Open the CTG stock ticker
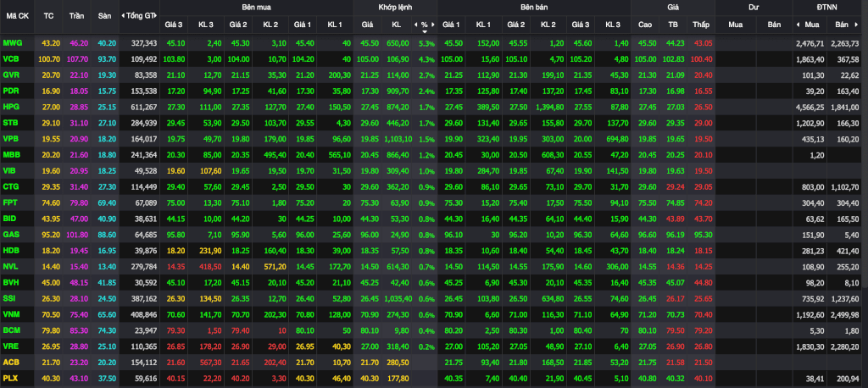This screenshot has height=388, width=868. point(10,187)
